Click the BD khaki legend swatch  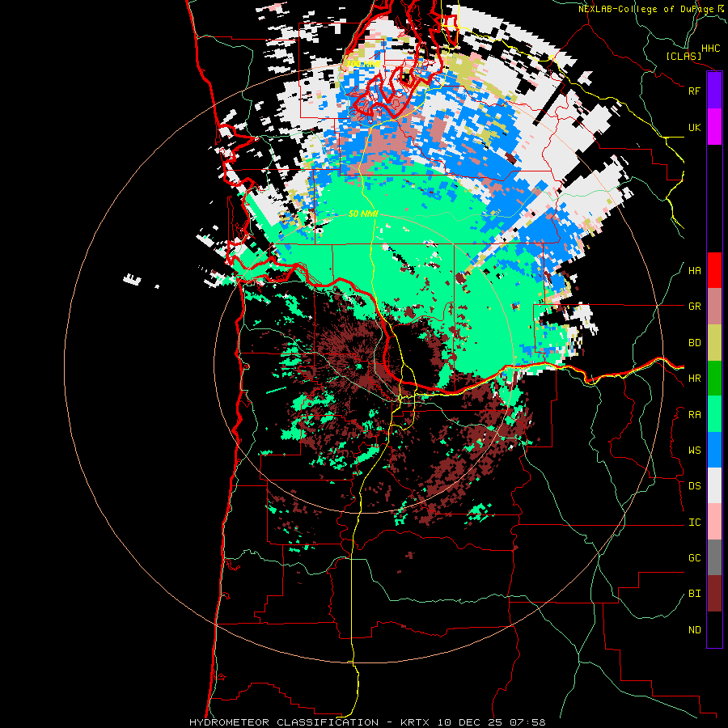(x=714, y=343)
